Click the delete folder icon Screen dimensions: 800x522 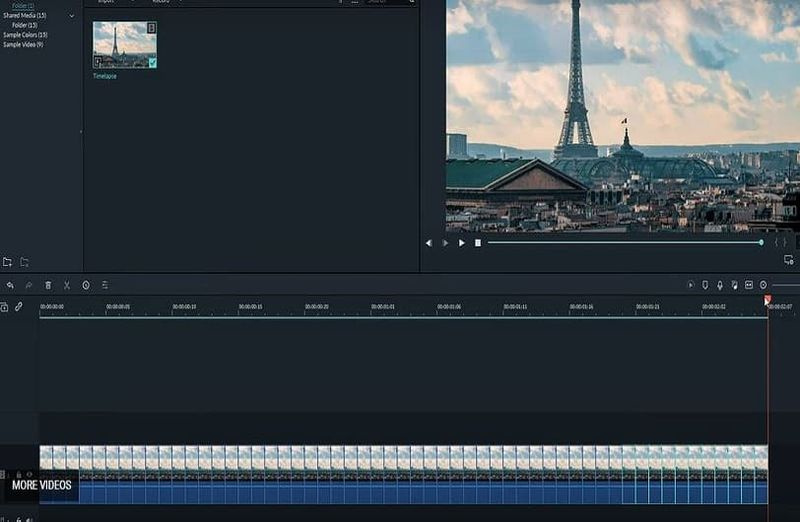coord(24,262)
